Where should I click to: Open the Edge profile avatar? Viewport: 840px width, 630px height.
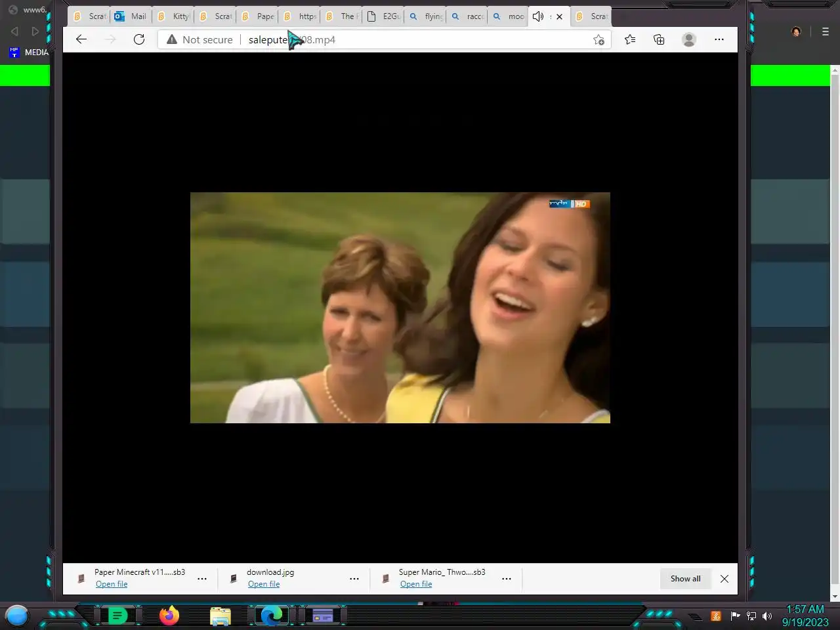click(689, 39)
